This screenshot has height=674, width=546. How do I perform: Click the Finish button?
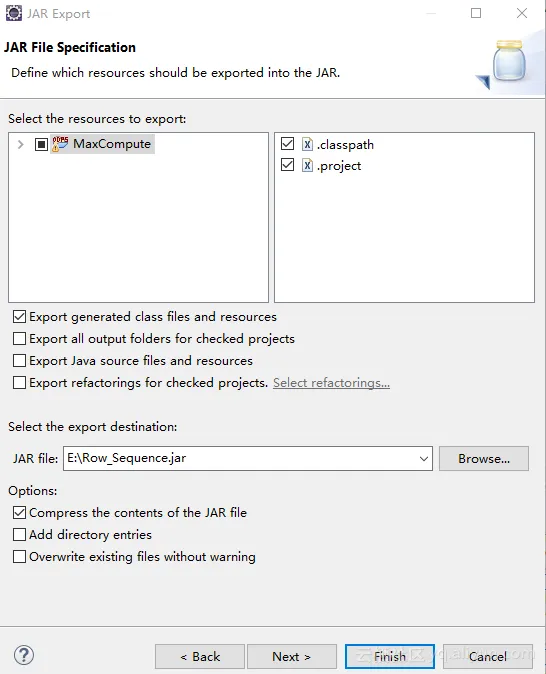[390, 656]
